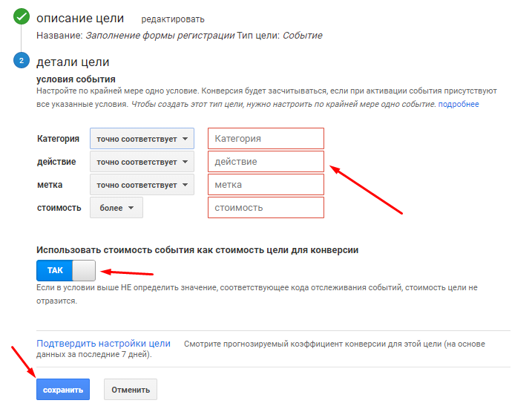Open the Категория match type dropdown
532x409 pixels.
[x=142, y=139]
